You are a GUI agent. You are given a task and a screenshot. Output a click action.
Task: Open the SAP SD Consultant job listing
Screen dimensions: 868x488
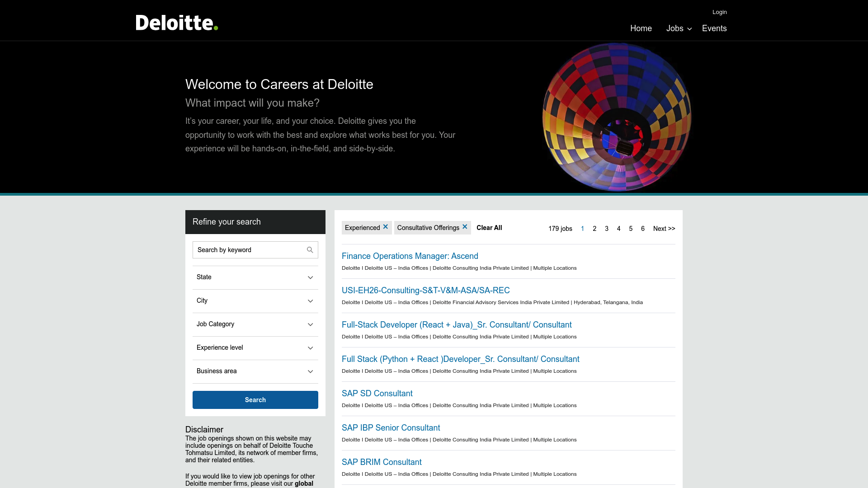tap(377, 393)
